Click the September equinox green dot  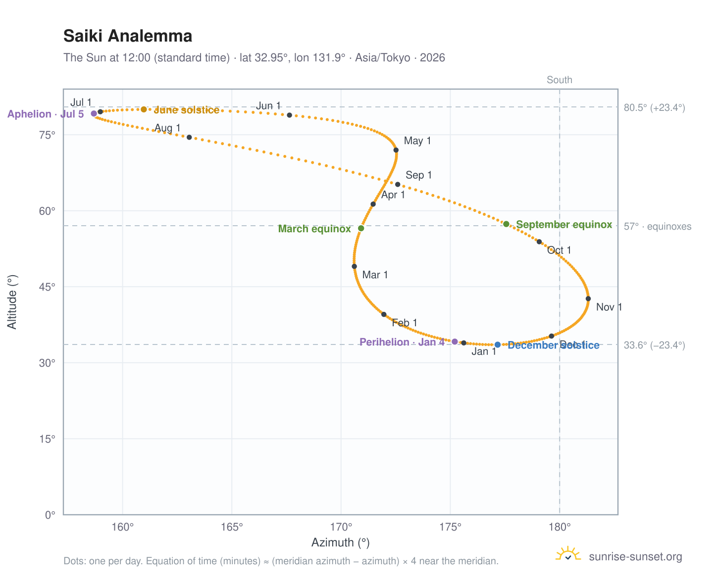click(506, 224)
